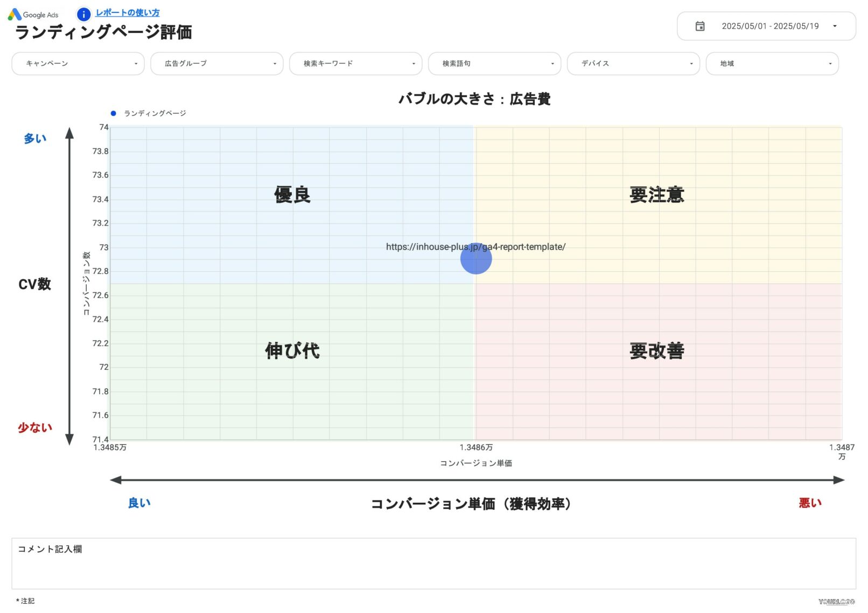868x613 pixels.
Task: Click the ga4-report-template URL label on chart
Action: coord(476,247)
